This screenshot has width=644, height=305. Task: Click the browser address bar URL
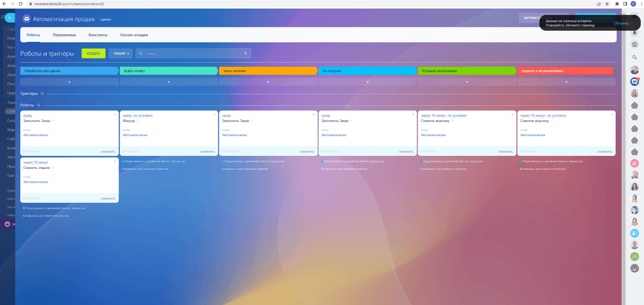pos(70,3)
